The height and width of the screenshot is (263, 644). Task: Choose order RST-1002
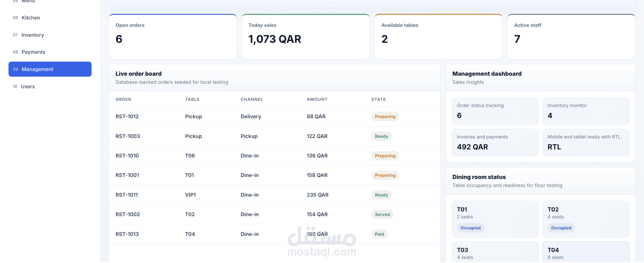tap(128, 215)
